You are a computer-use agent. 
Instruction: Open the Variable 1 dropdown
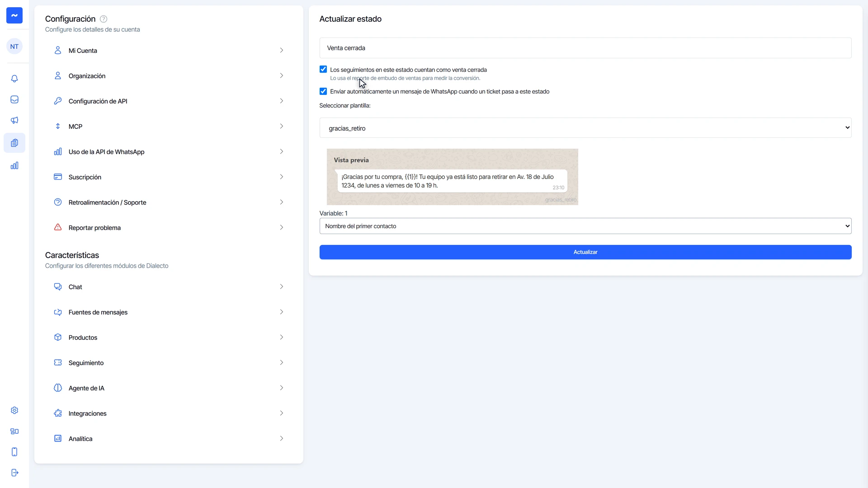click(585, 226)
